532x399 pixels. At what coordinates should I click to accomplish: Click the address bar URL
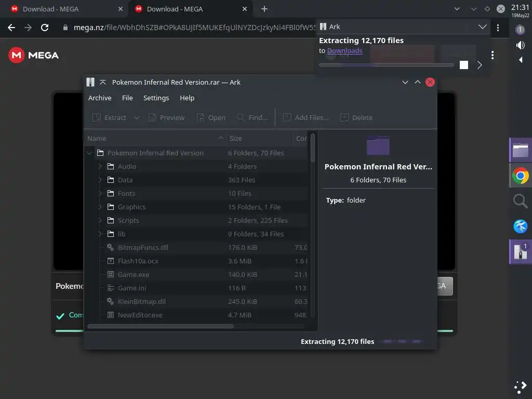click(194, 28)
